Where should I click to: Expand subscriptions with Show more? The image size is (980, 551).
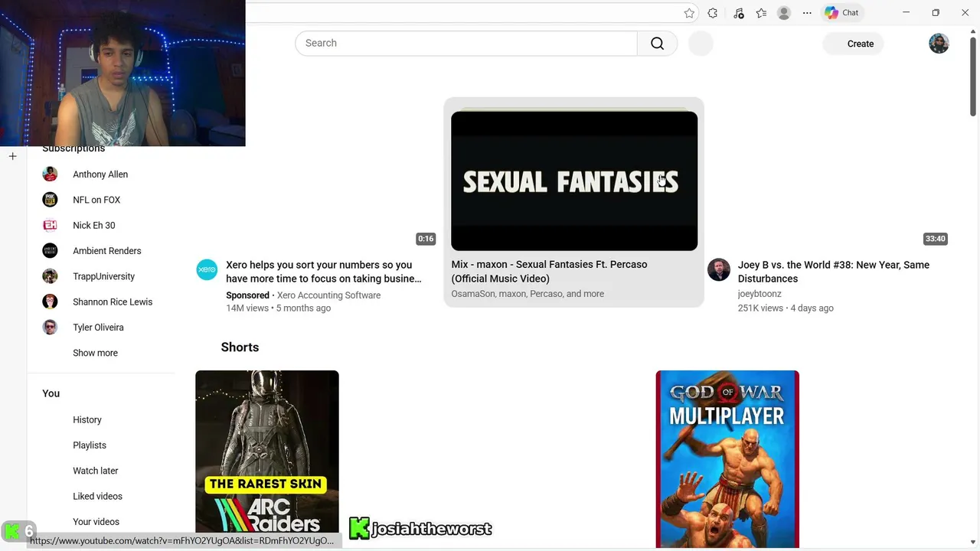95,353
